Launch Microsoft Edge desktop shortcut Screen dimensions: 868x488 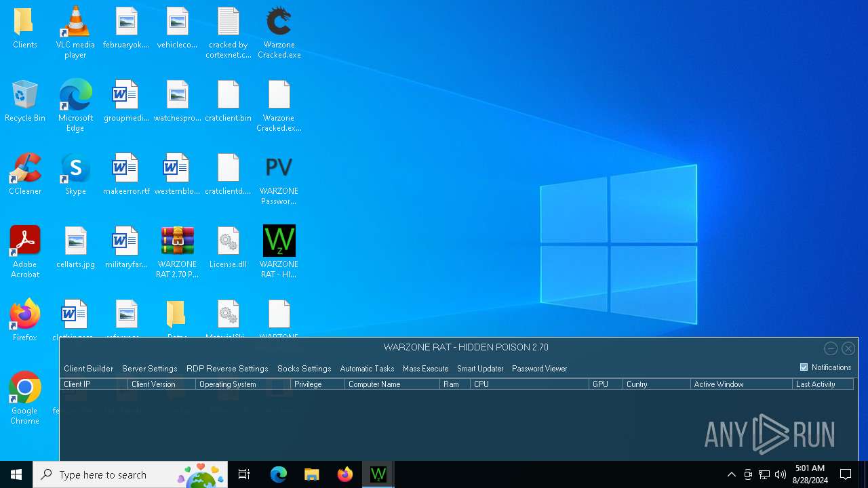(75, 106)
